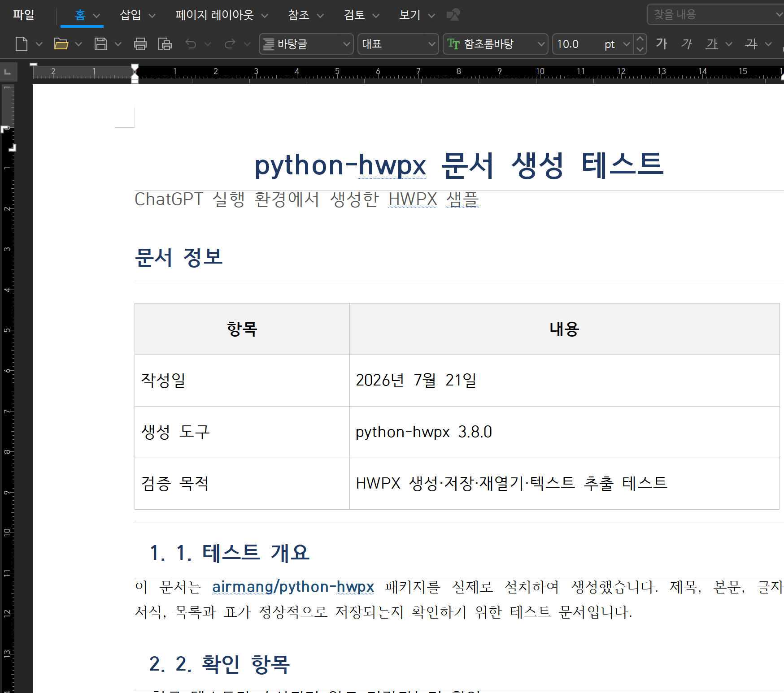784x693 pixels.
Task: Open the 함초롬바탕 font dropdown
Action: tap(496, 44)
